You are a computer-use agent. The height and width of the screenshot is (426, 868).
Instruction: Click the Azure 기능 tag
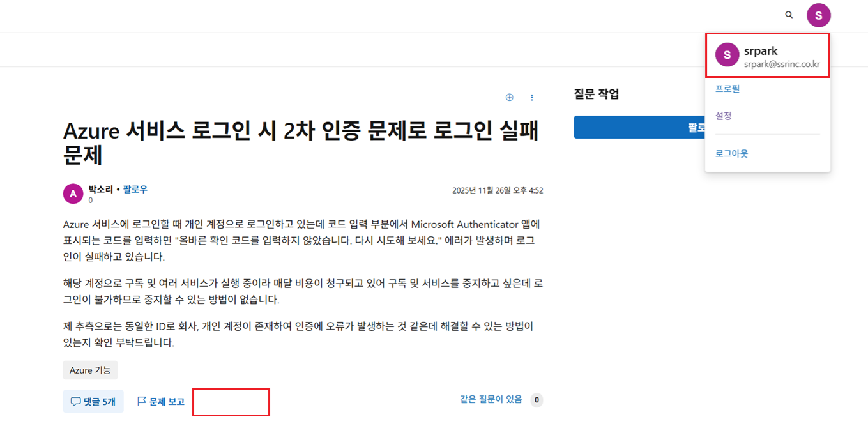click(x=90, y=370)
